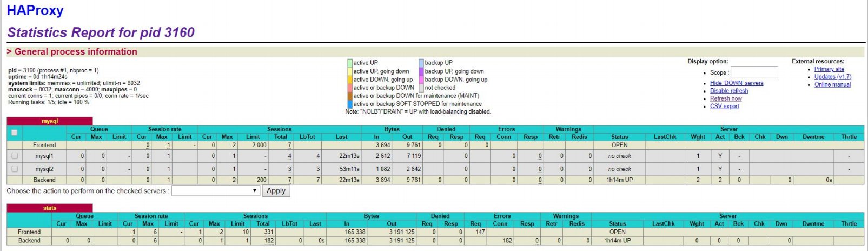Click mysql Frontend sessions total 7

290,145
